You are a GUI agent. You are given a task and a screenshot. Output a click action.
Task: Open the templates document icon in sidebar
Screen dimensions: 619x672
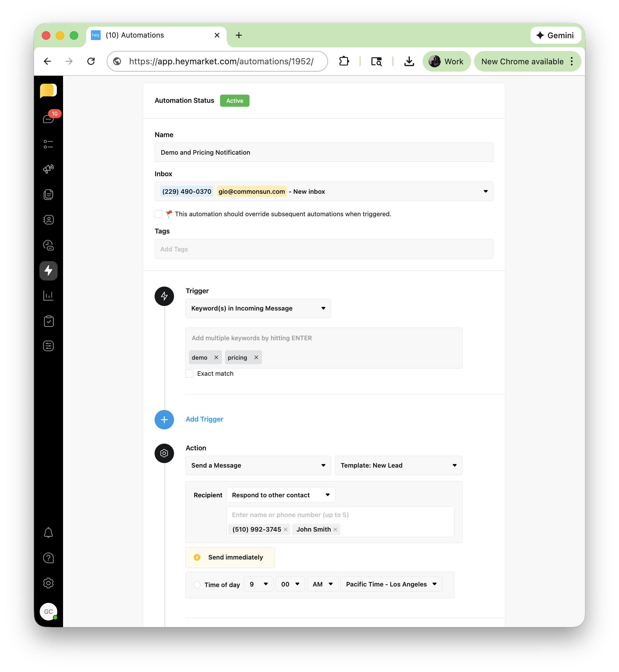49,194
